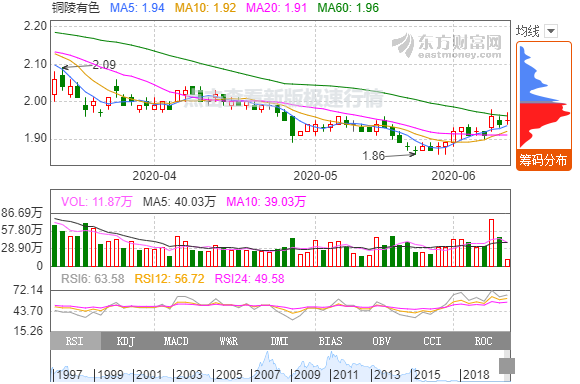This screenshot has height=384, width=580.
Task: Click the last red candlestick on the chart
Action: pyautogui.click(x=508, y=120)
